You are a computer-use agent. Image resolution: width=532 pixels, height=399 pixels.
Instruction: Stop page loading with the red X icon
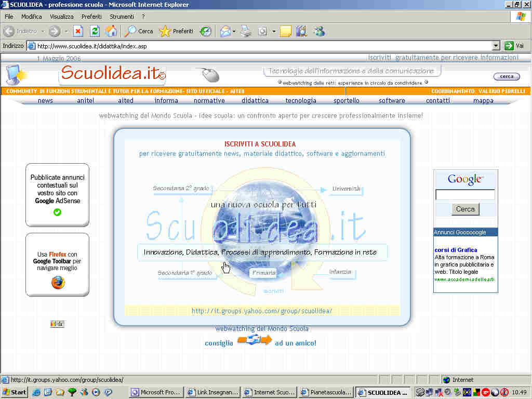point(78,31)
